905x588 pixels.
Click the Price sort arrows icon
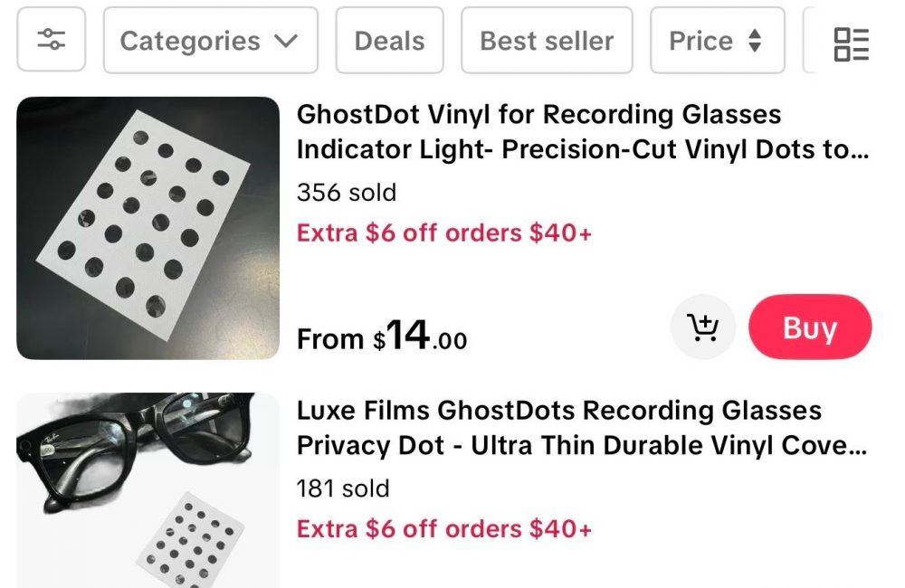point(755,41)
